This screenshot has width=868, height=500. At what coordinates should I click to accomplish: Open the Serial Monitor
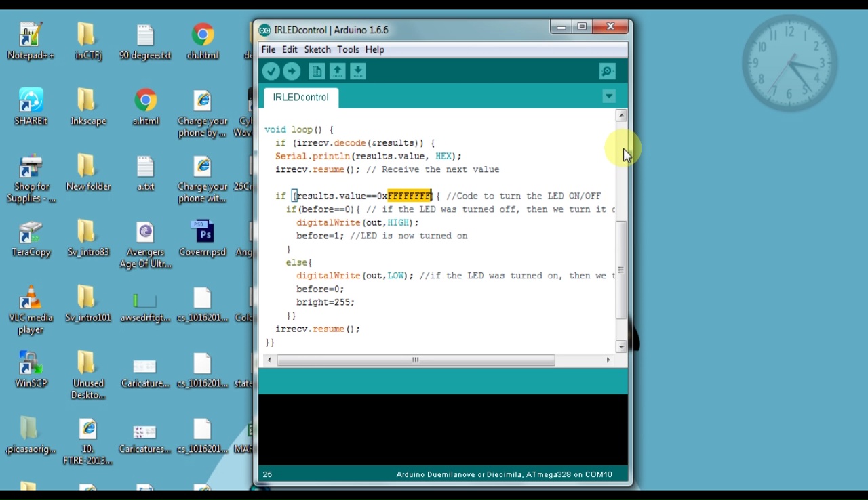608,71
